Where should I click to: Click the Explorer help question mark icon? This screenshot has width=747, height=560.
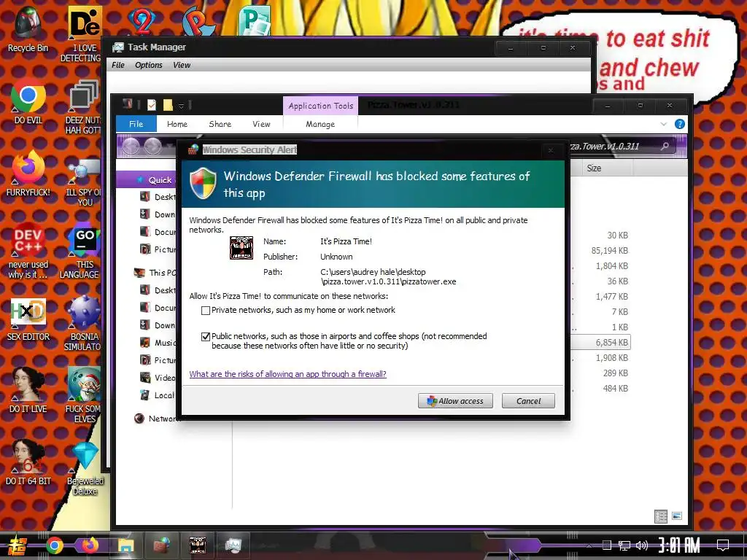coord(680,124)
